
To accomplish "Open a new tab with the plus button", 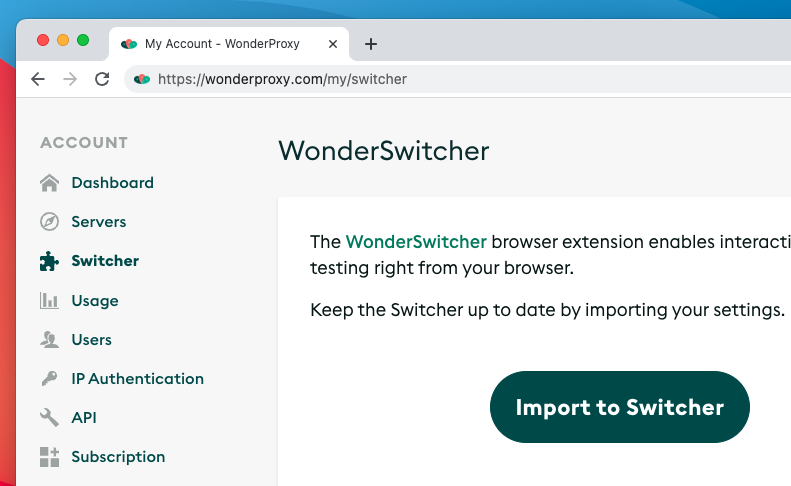I will [371, 44].
